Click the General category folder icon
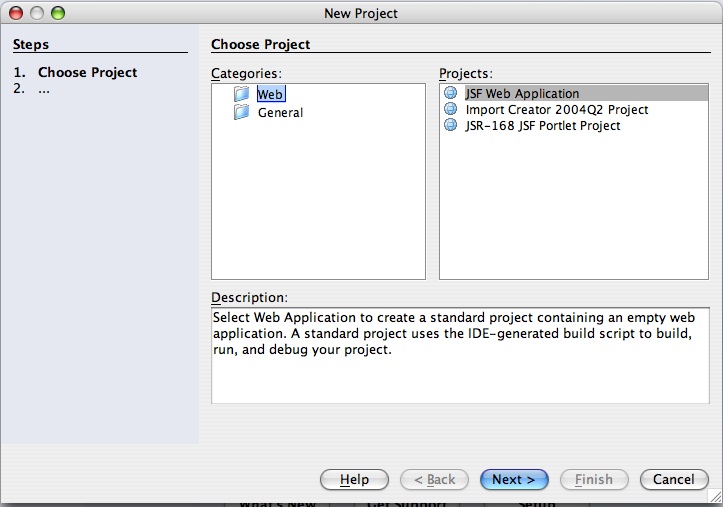Viewport: 723px width, 507px height. [242, 112]
